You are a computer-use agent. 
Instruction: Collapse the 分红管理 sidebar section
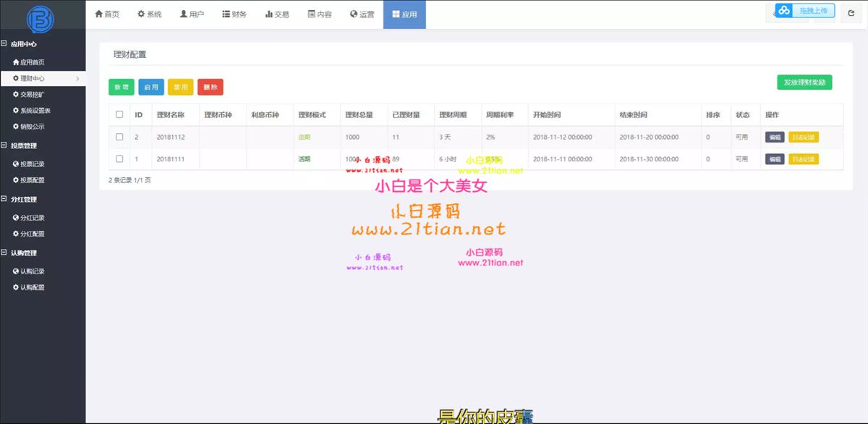coord(4,199)
